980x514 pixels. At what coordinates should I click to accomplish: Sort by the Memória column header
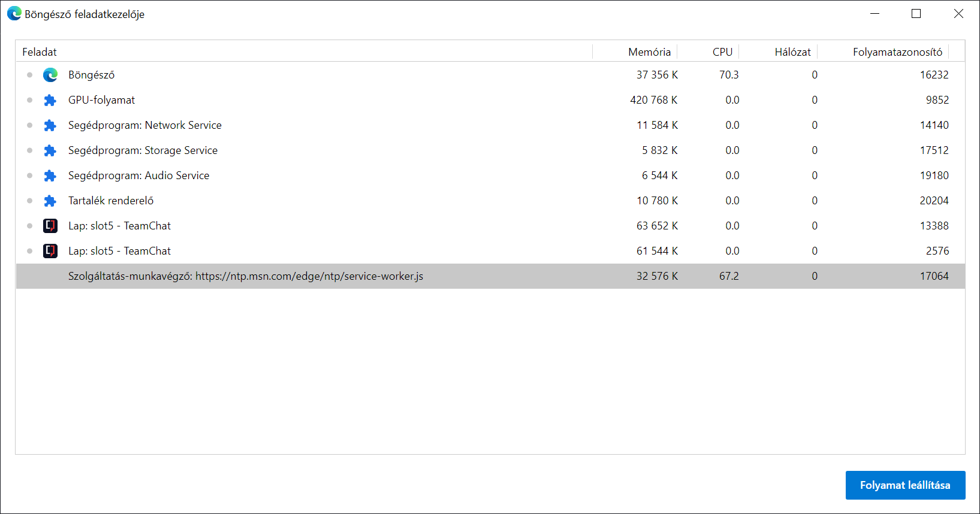(649, 52)
